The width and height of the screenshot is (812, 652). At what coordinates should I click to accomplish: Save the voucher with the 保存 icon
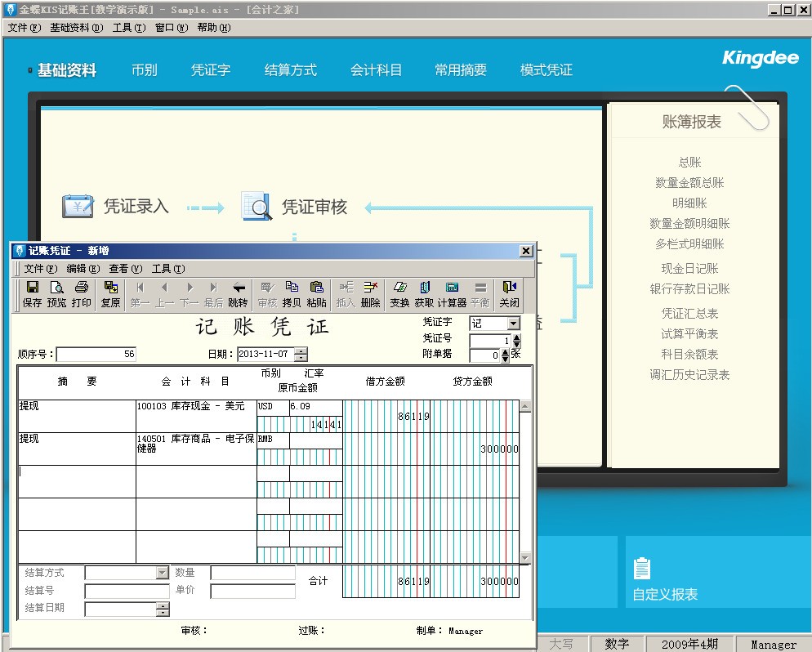[x=32, y=294]
